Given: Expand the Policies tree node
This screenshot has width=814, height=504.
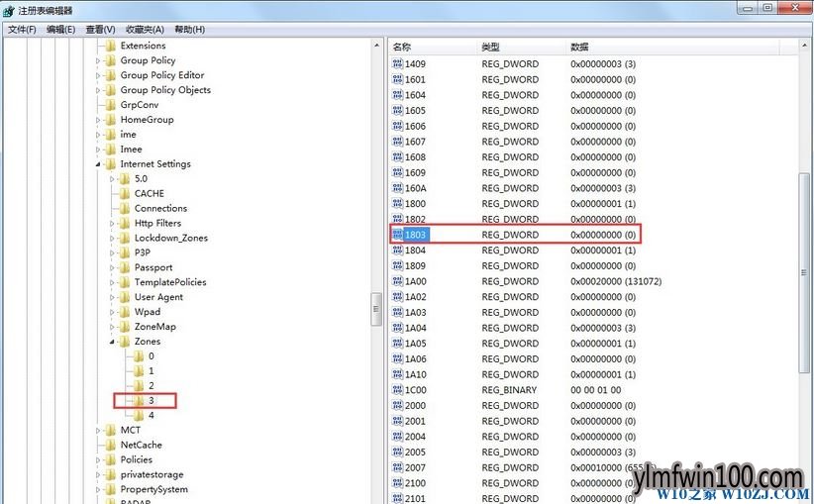Looking at the screenshot, I should (x=98, y=460).
